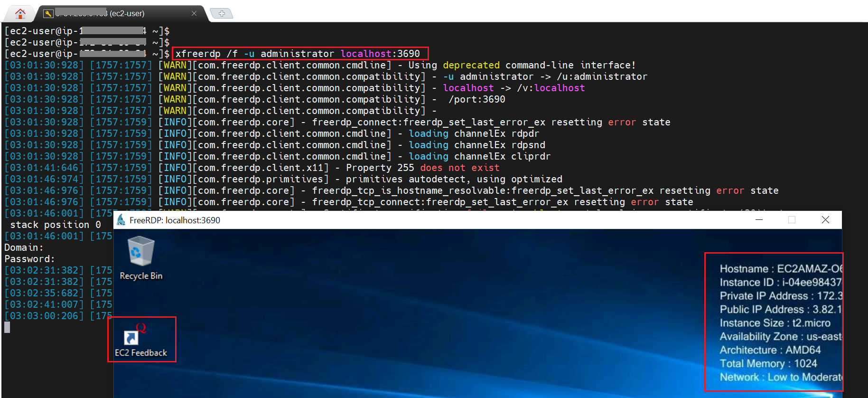Click 'Total Memory : 1024' text

(768, 363)
